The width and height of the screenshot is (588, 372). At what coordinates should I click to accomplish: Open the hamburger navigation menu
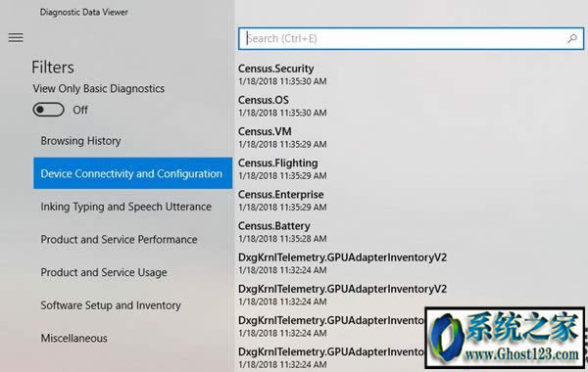tap(16, 38)
